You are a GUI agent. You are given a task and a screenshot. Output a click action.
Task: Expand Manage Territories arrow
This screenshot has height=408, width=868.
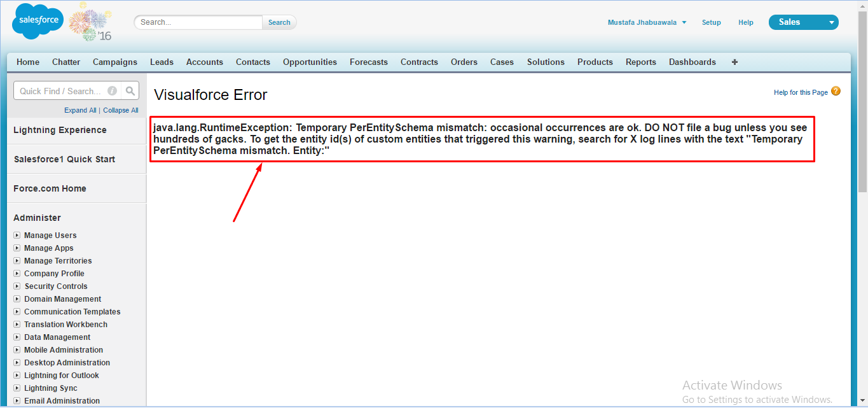click(x=18, y=261)
